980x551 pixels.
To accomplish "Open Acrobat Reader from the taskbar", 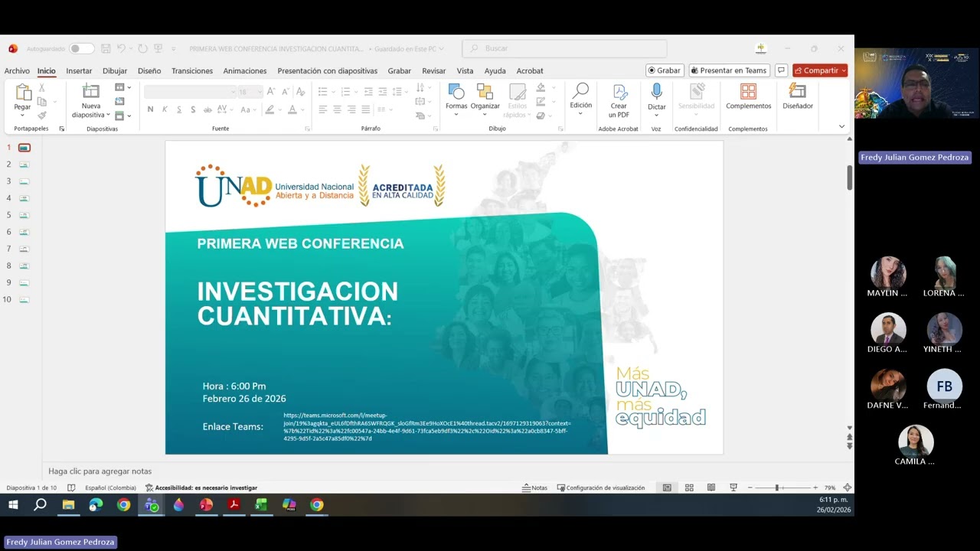I will click(x=234, y=505).
